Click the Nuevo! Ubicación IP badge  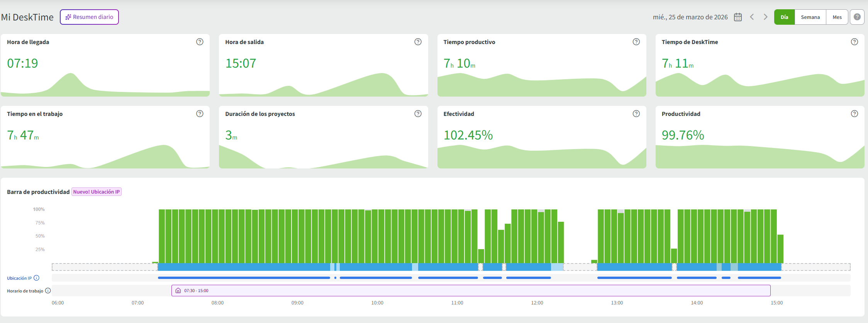(x=97, y=192)
